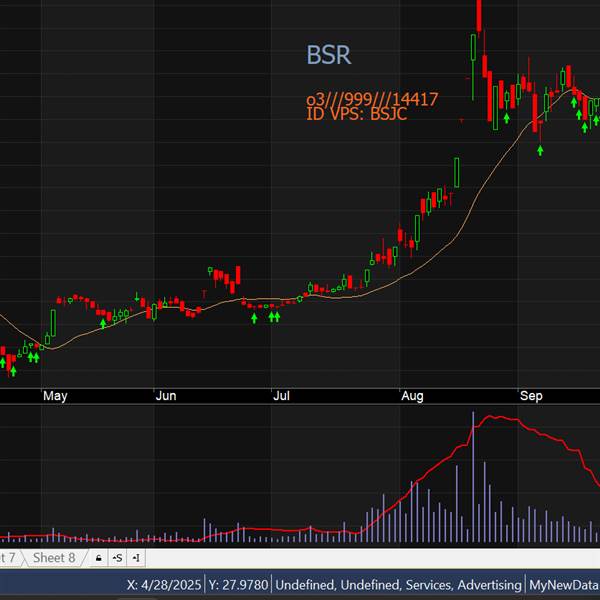The image size is (600, 600).
Task: Click the horizontal scrollbar right of sheet tabs
Action: [370, 558]
